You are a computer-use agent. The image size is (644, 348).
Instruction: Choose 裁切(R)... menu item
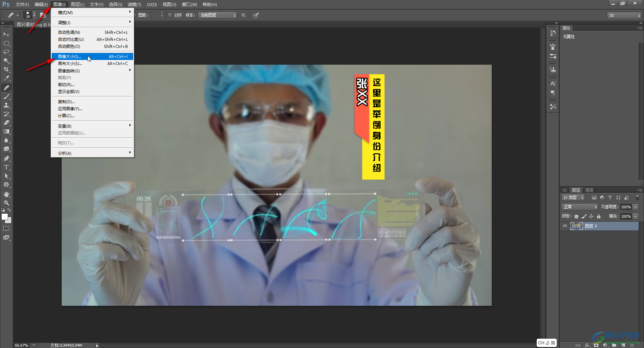pos(92,85)
